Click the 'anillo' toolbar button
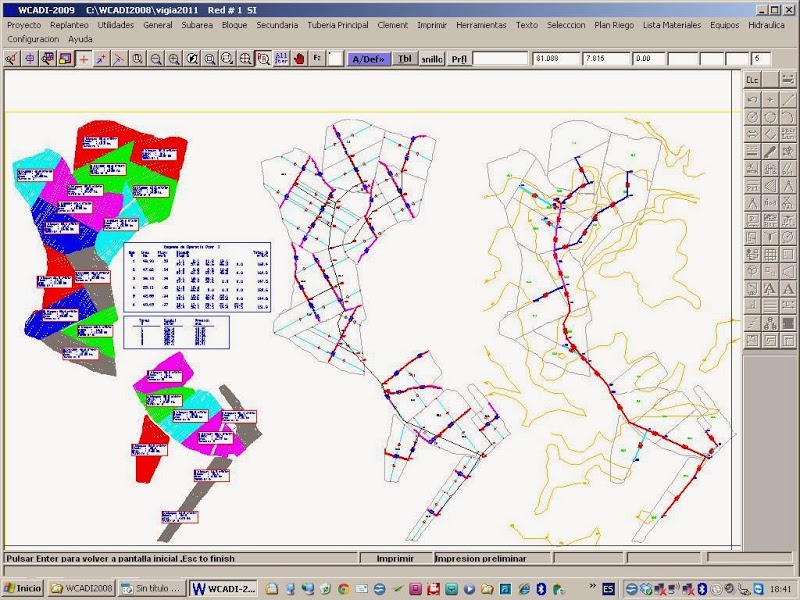This screenshot has width=800, height=600. 432,59
